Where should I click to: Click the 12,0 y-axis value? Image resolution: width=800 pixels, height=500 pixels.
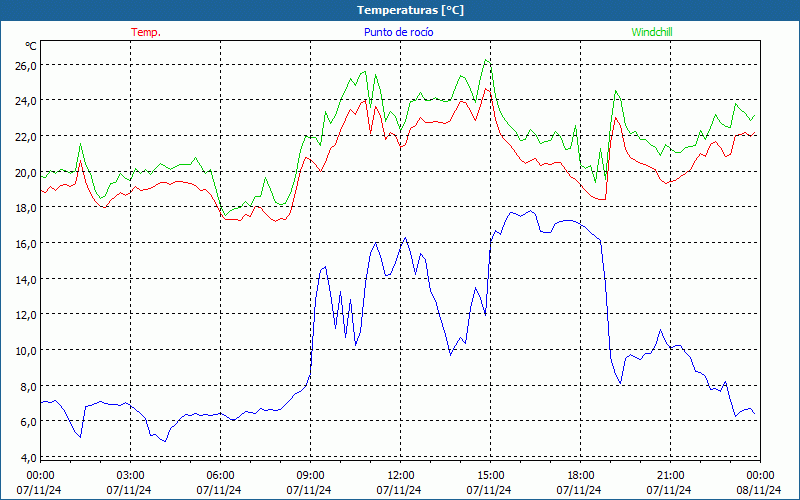[28, 315]
